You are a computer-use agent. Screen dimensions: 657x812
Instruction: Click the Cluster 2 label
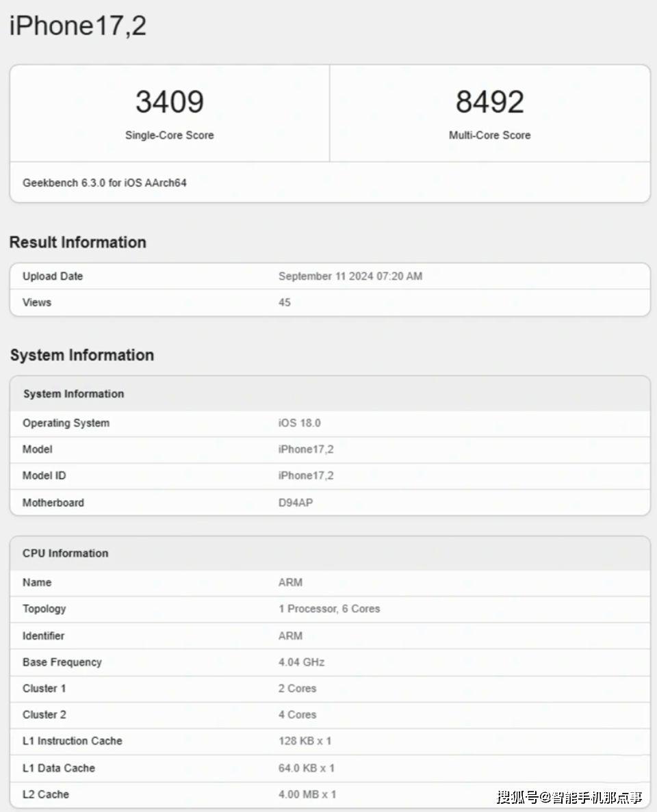click(x=44, y=715)
